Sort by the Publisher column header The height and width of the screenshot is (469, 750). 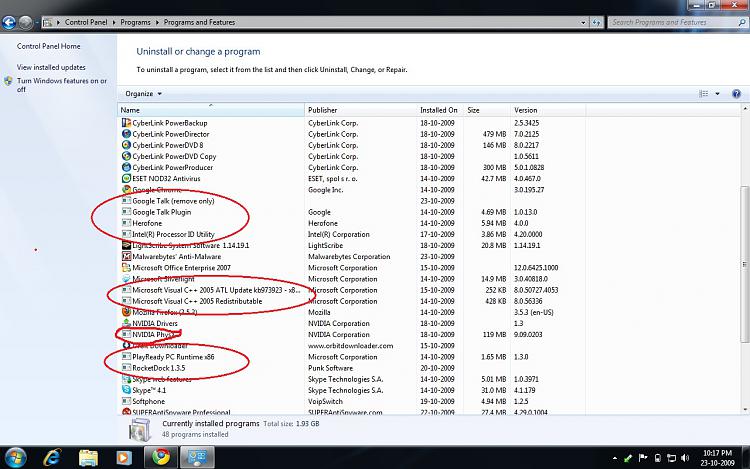361,110
